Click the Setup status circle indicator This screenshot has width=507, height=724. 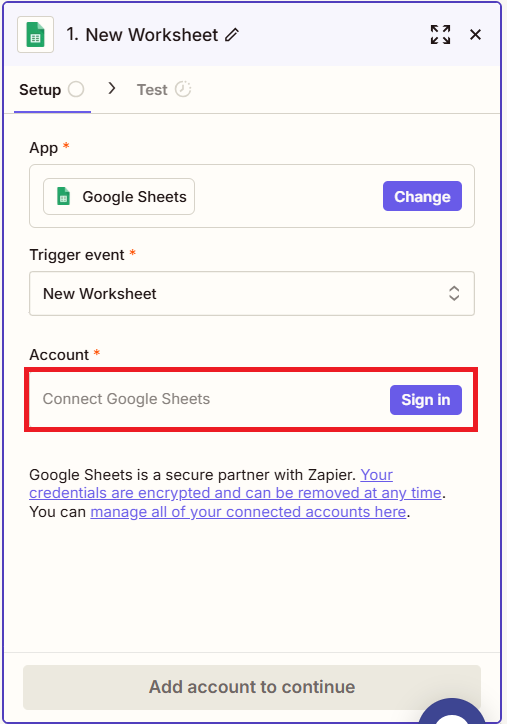click(x=76, y=89)
